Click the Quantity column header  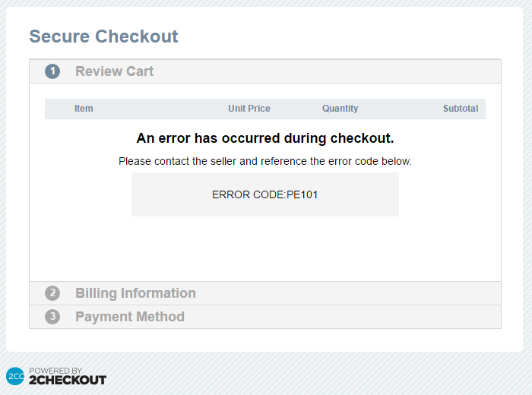coord(340,109)
